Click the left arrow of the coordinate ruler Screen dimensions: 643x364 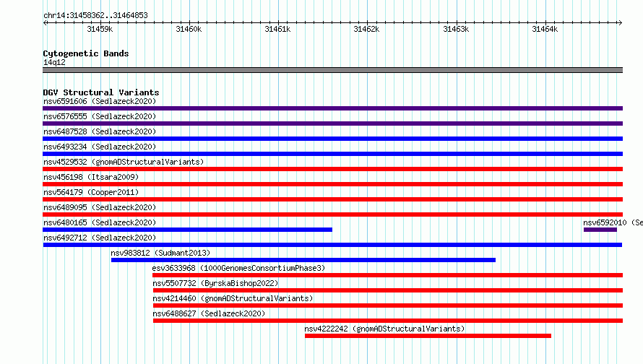click(45, 22)
